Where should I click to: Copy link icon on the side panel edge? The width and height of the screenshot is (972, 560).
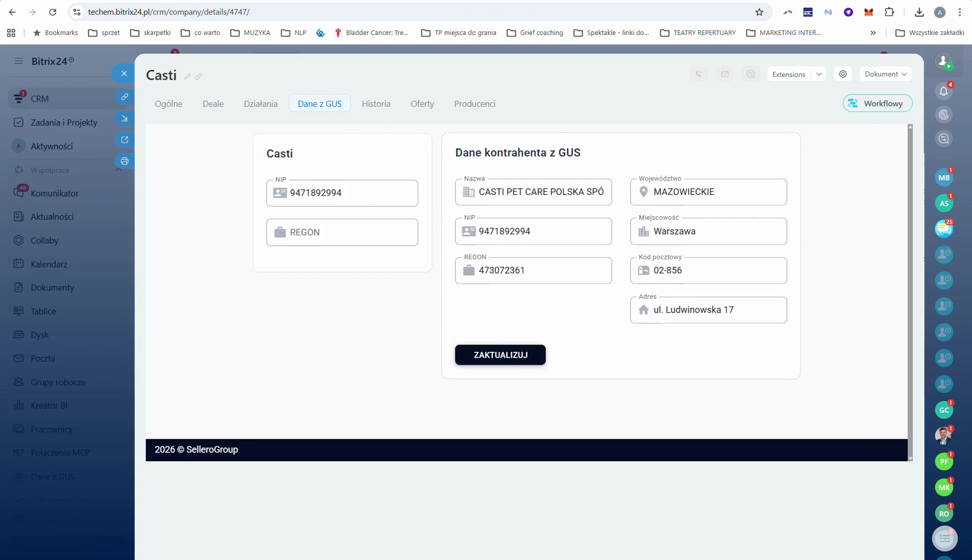tap(124, 97)
